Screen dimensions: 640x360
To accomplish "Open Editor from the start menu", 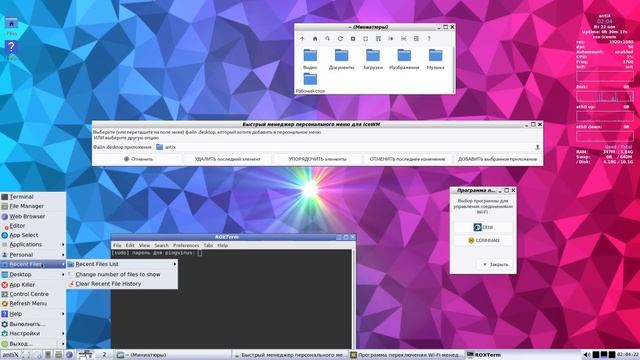I will (x=33, y=226).
